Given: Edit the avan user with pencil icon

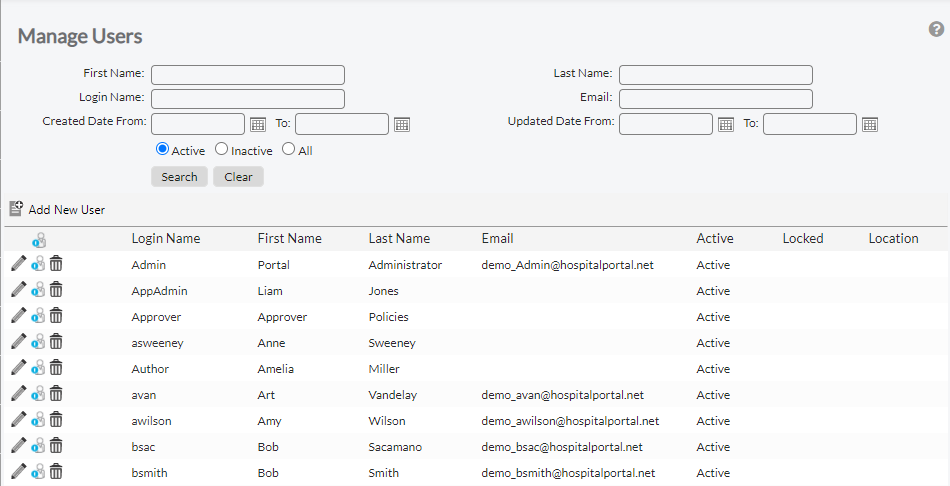Looking at the screenshot, I should click(x=18, y=394).
